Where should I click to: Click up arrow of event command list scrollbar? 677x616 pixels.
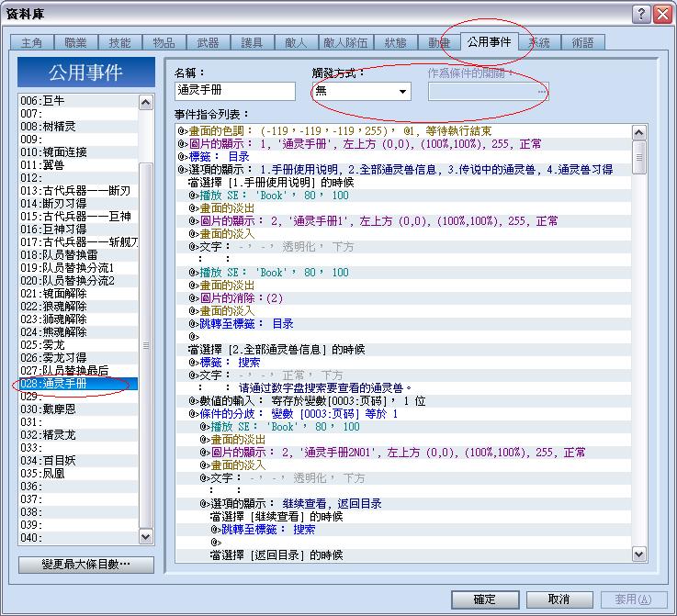639,132
